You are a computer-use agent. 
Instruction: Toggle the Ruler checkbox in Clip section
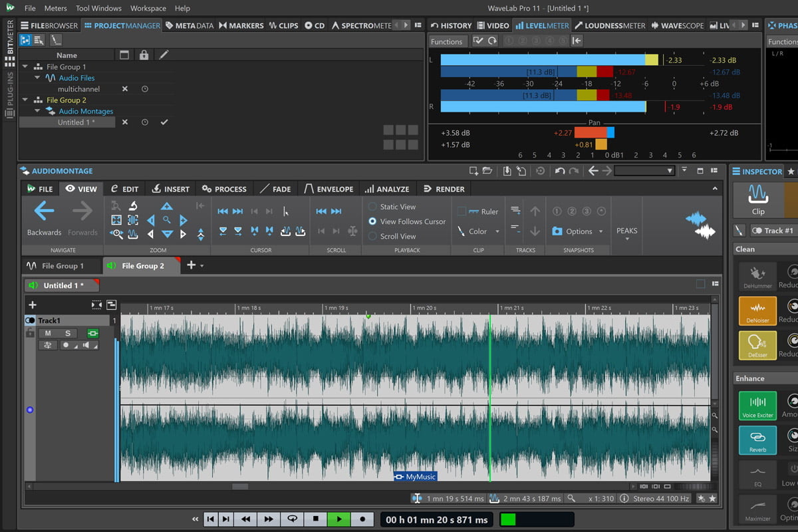pyautogui.click(x=462, y=211)
